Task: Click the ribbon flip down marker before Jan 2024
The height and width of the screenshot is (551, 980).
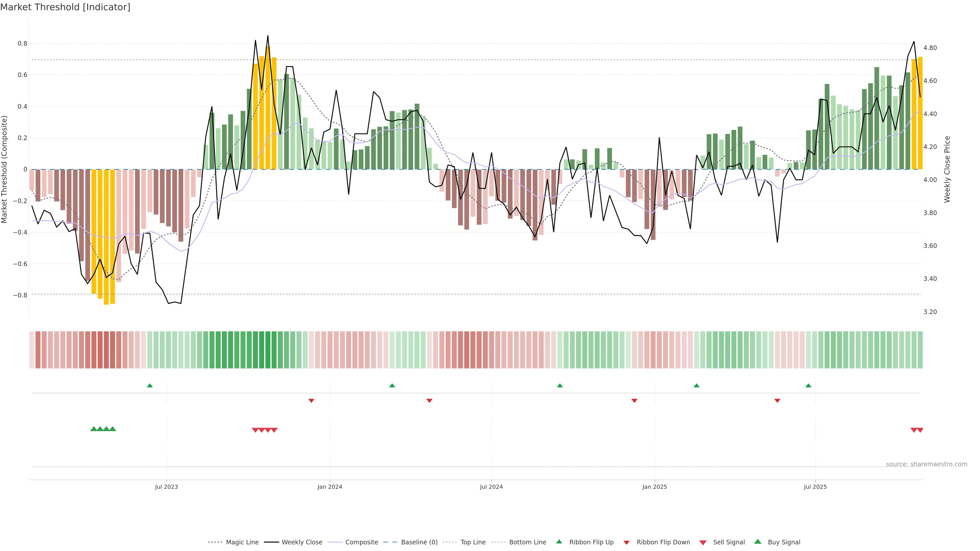Action: 311,400
